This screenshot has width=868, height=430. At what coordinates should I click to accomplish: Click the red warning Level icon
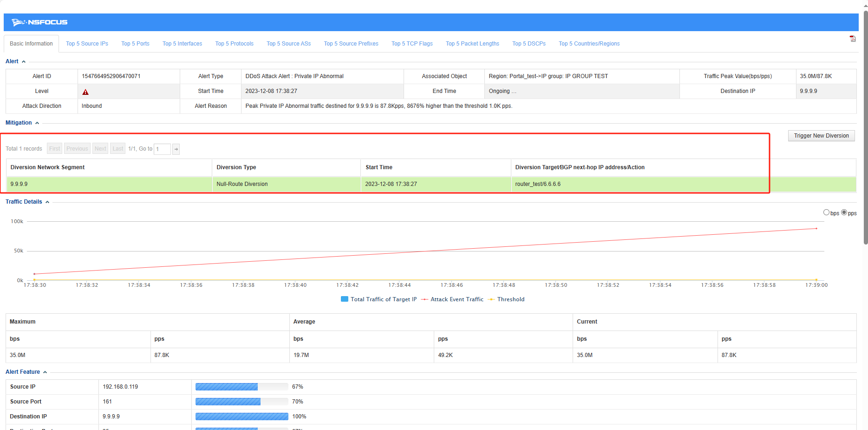[x=85, y=92]
